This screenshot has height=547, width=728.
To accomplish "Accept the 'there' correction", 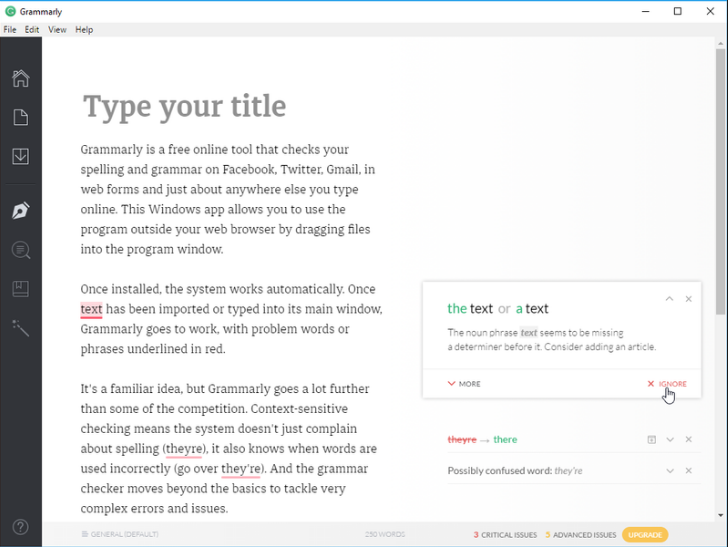I will pos(505,439).
